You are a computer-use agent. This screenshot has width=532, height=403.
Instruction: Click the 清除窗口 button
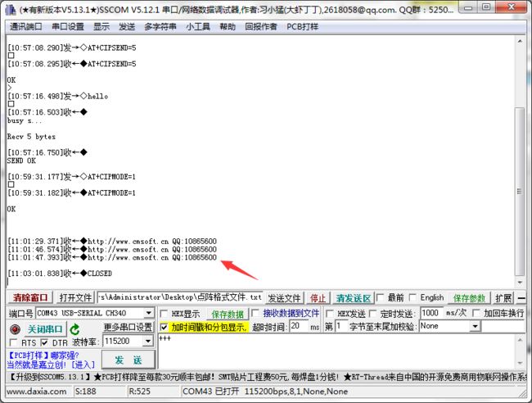click(x=30, y=298)
